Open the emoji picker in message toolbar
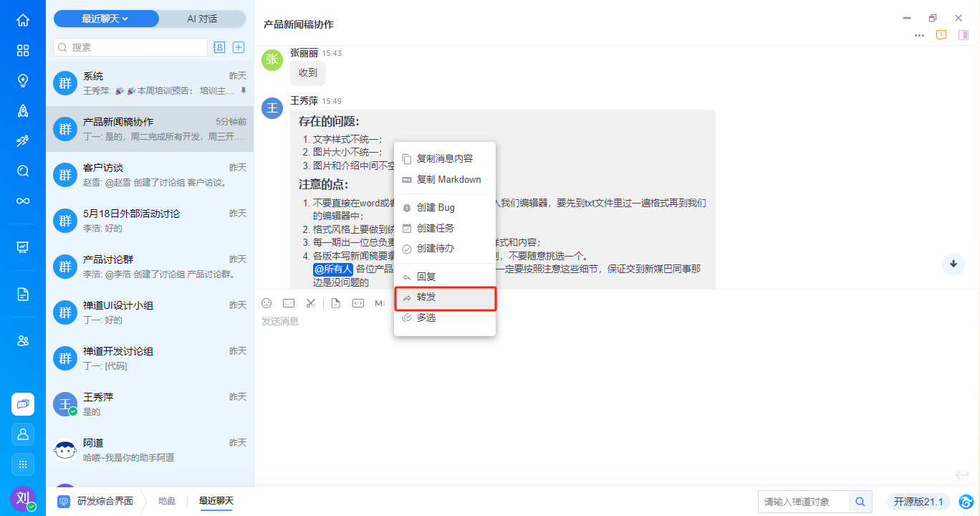Image resolution: width=980 pixels, height=516 pixels. [266, 303]
